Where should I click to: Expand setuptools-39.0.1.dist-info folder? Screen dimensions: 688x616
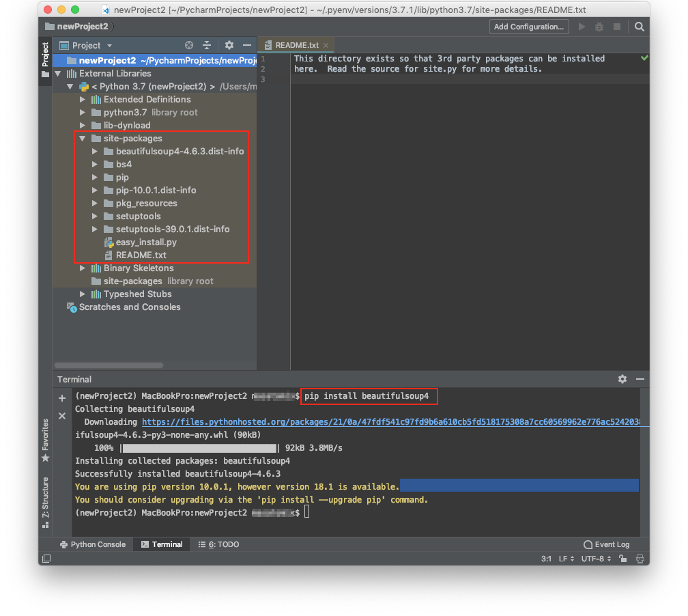click(x=95, y=229)
